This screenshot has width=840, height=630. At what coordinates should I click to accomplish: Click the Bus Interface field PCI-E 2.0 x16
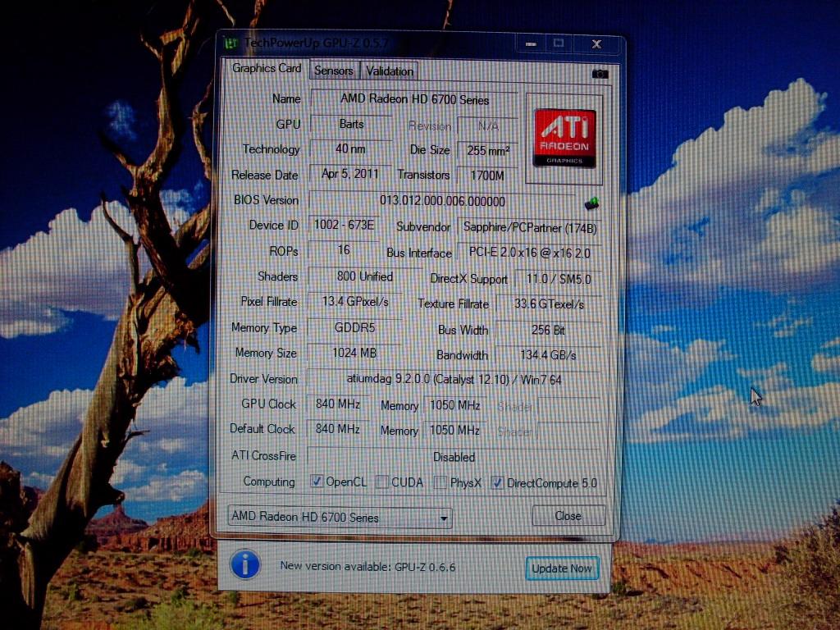click(530, 253)
